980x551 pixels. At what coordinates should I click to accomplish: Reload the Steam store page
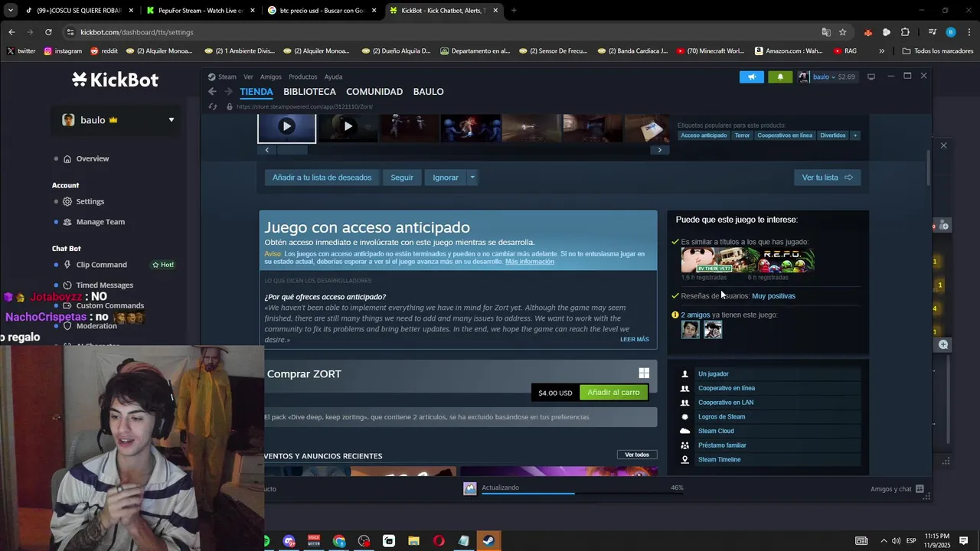tap(212, 106)
